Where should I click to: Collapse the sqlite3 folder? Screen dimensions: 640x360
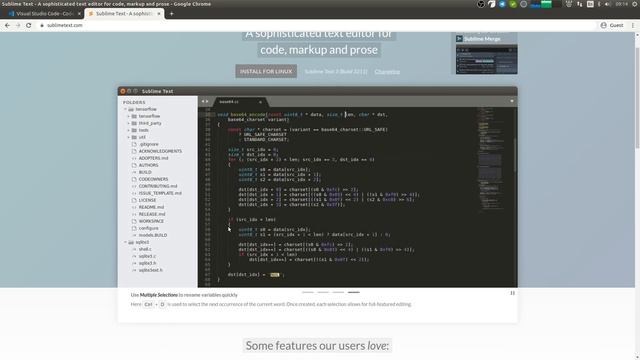tap(126, 242)
